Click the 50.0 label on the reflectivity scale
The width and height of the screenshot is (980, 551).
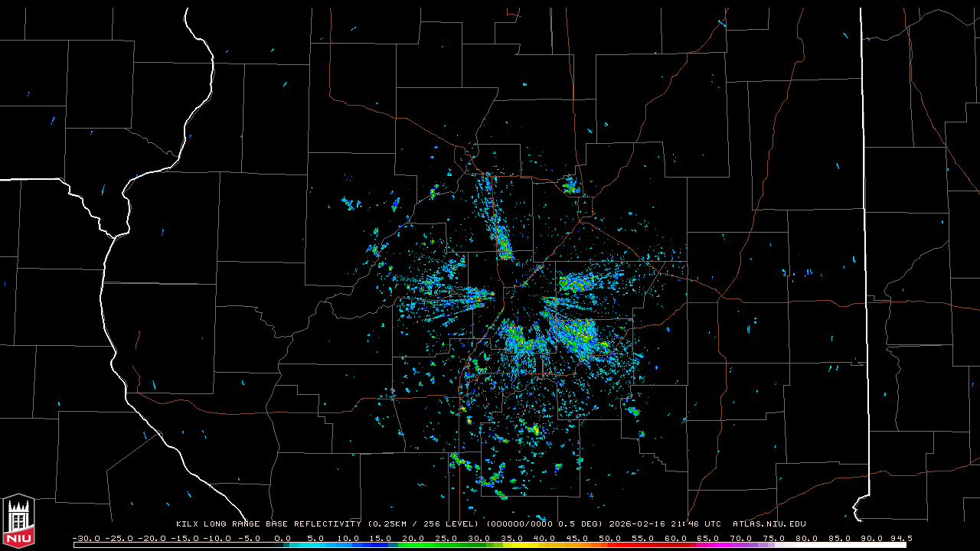click(x=610, y=538)
